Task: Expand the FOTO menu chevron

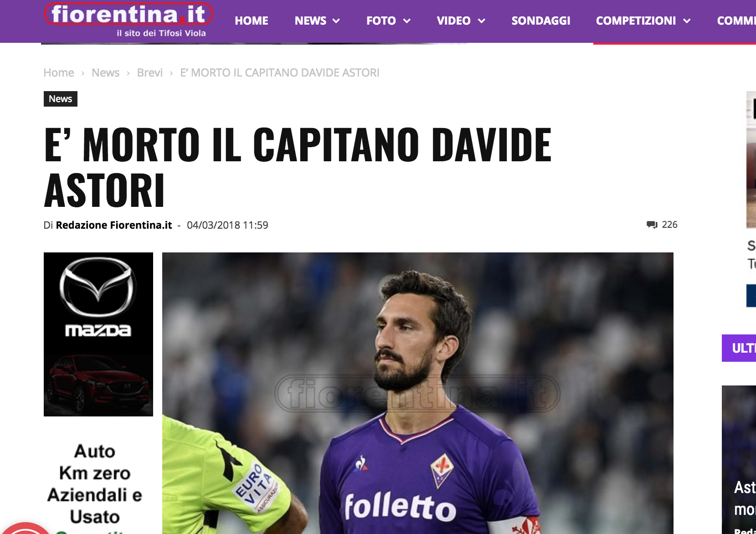Action: pos(407,21)
